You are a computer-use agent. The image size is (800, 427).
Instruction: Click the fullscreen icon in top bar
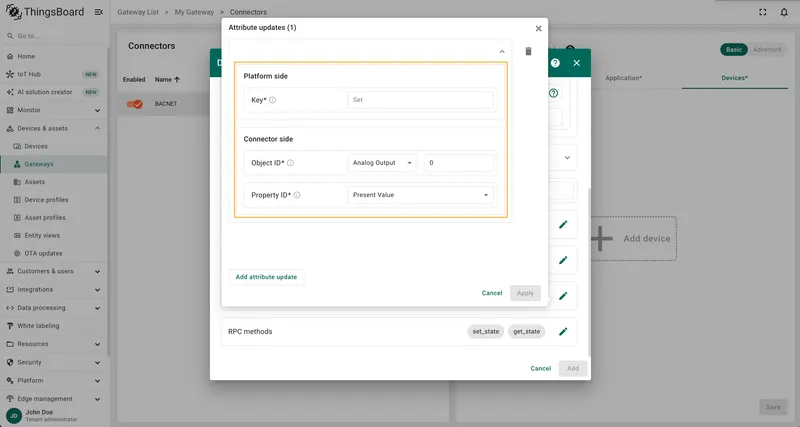[x=763, y=12]
